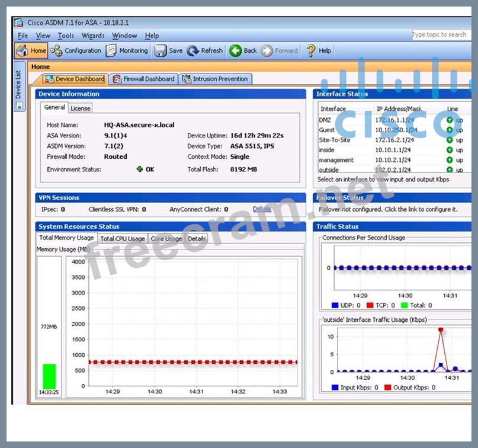Click the green Back arrow
The width and height of the screenshot is (478, 448).
click(236, 51)
